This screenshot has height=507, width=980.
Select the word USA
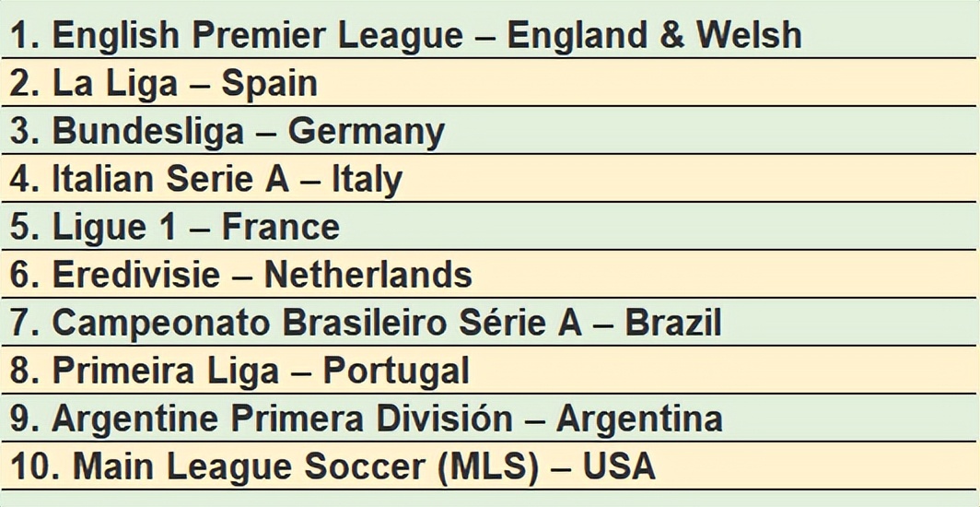pyautogui.click(x=618, y=467)
